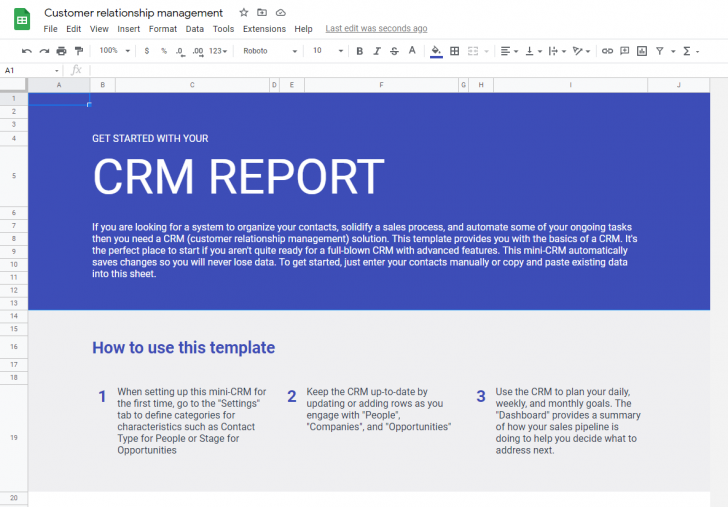Image resolution: width=728 pixels, height=507 pixels.
Task: Click the Insert chart icon
Action: pyautogui.click(x=641, y=51)
